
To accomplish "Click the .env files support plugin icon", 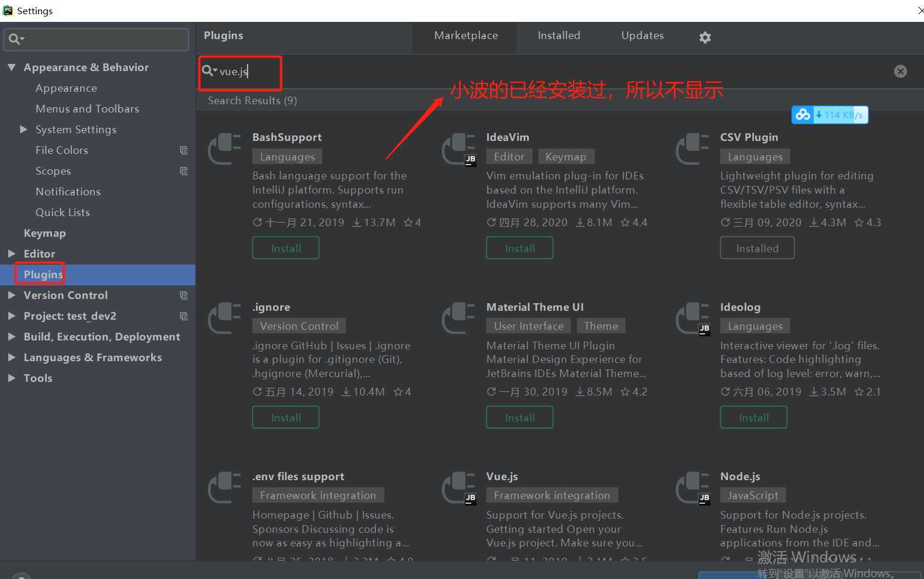I will click(x=224, y=487).
